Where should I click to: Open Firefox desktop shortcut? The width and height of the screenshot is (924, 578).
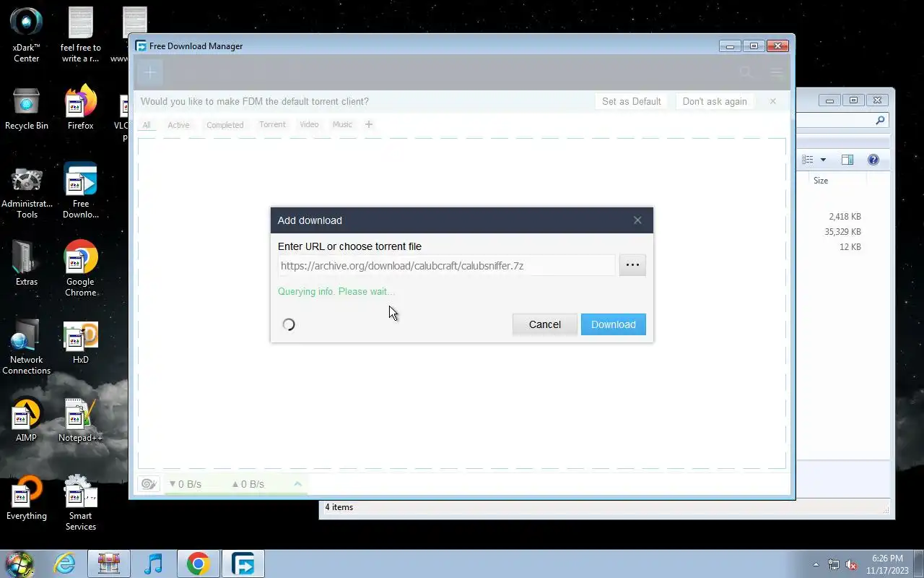tap(81, 107)
